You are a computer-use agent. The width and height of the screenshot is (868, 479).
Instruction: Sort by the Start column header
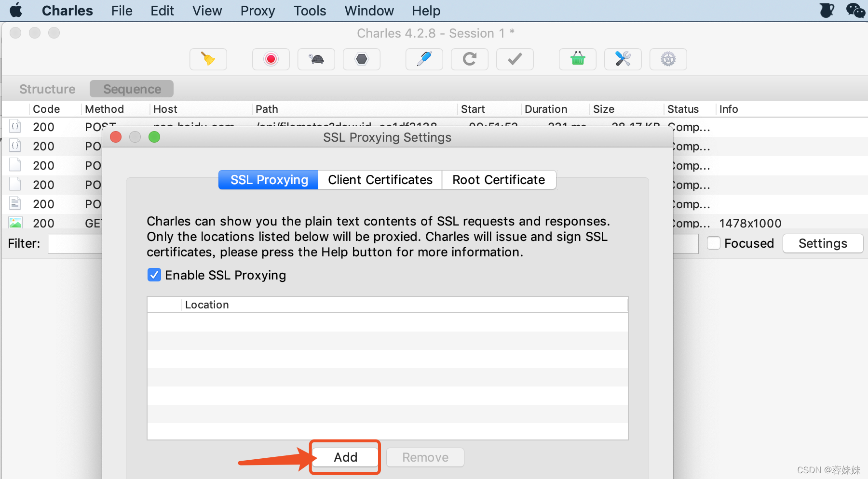pos(473,109)
